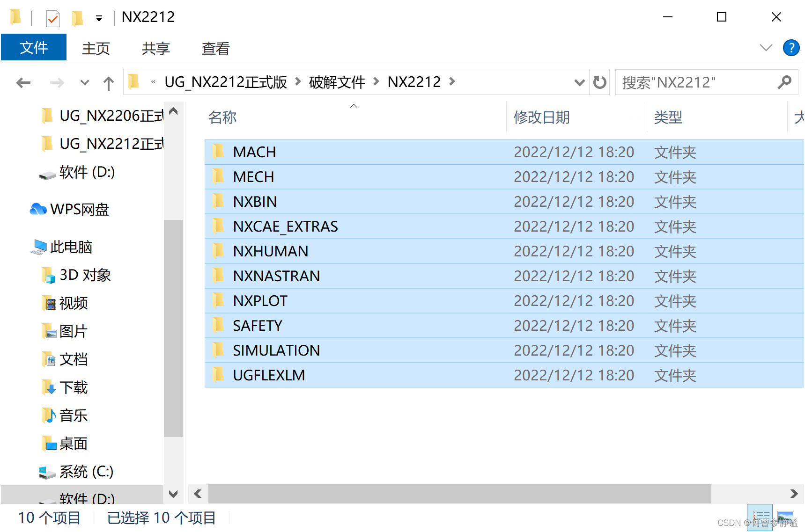Screen dimensions: 805x532
Task: Select UG_NX2212正式版 in address bar
Action: tap(226, 82)
